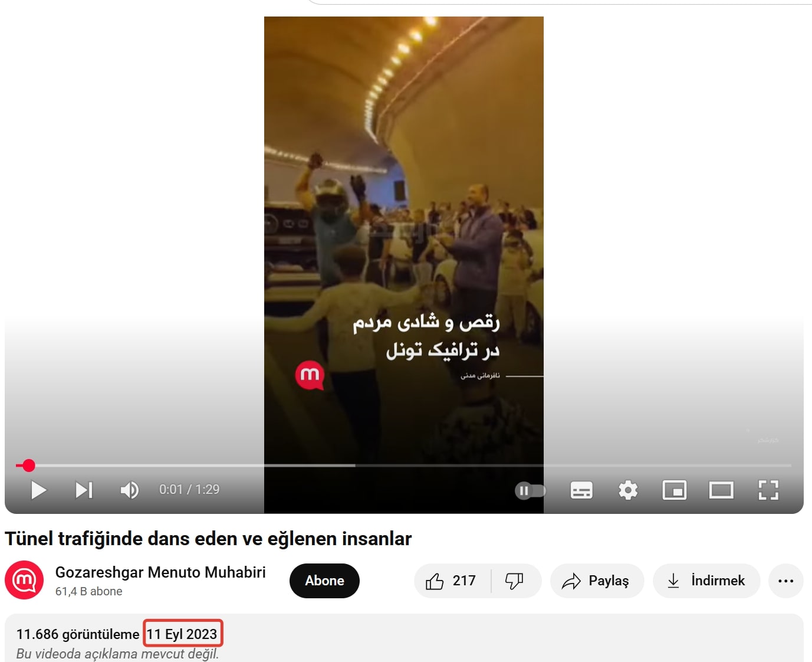Open the three-dot more actions menu
This screenshot has height=662, width=812.
(x=785, y=581)
